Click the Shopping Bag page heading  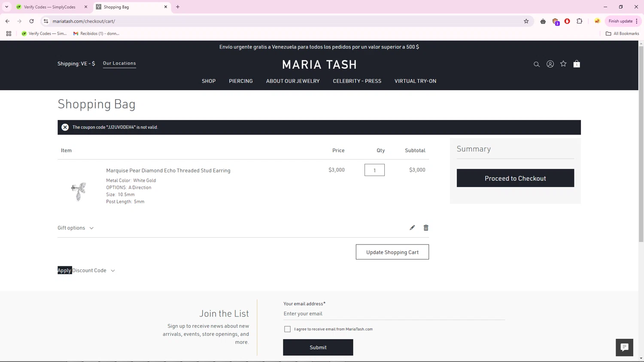coord(97,104)
